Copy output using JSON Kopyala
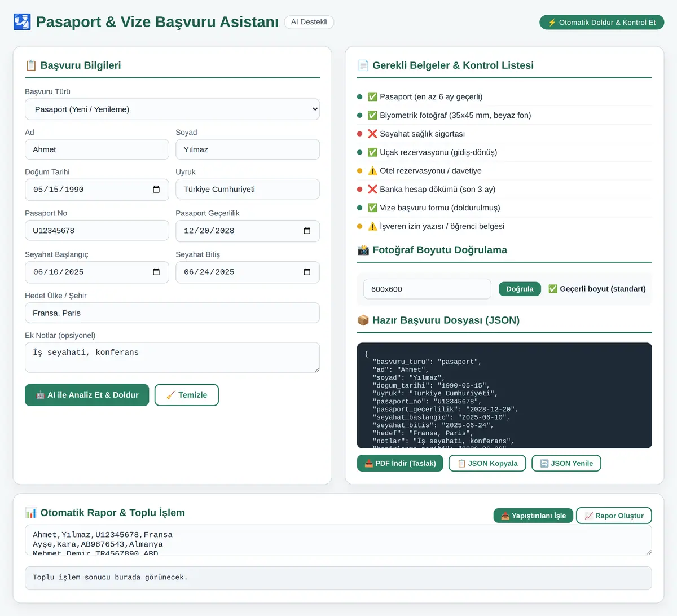Viewport: 677px width, 616px height. point(487,463)
